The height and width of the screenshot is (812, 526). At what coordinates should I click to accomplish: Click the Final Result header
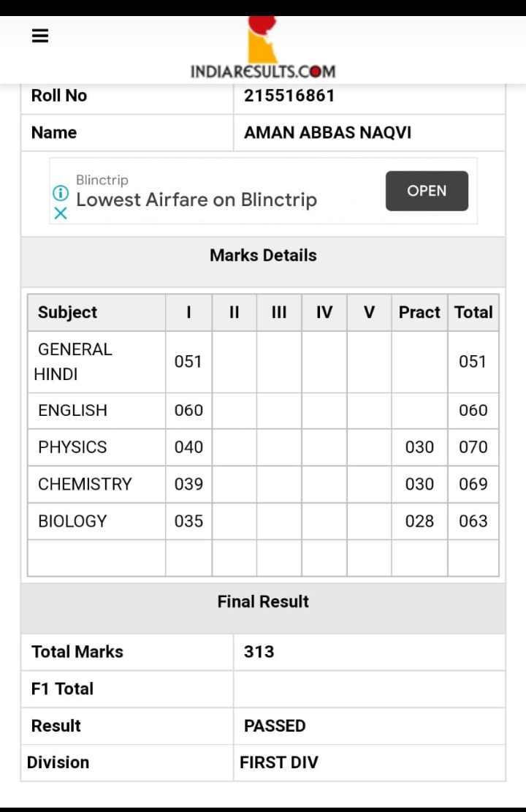coord(263,602)
